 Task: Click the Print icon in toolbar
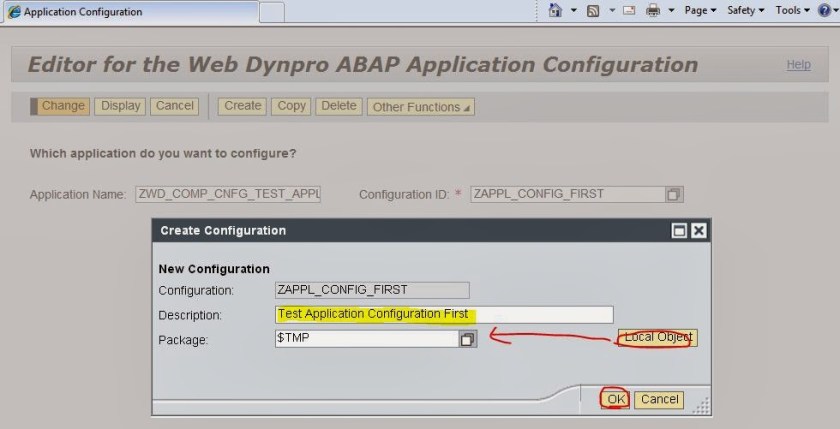652,10
